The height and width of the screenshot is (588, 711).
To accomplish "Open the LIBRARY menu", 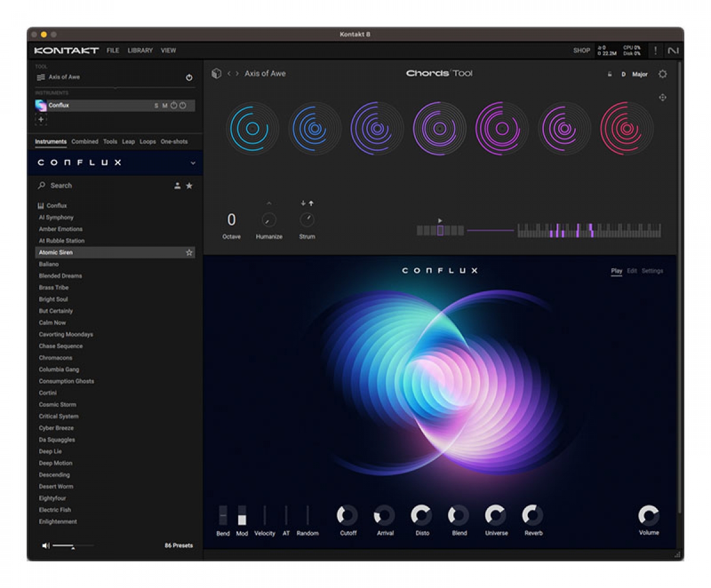I will (140, 50).
